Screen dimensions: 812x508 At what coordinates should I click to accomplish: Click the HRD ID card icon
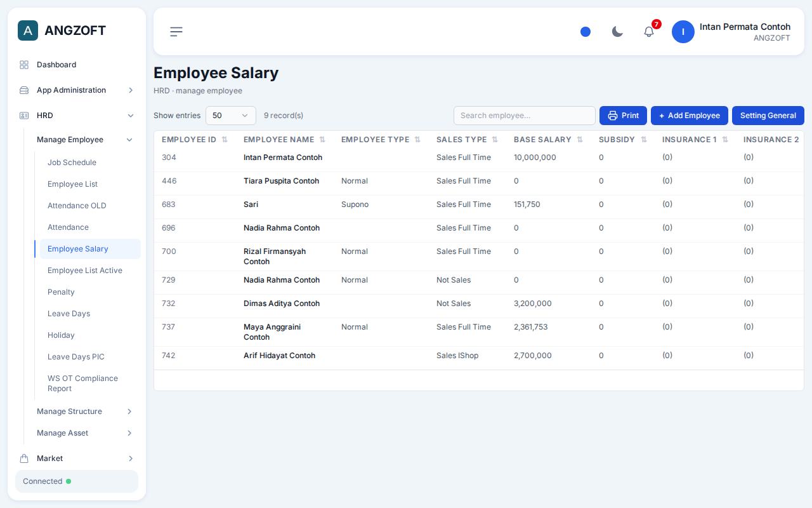(x=24, y=116)
